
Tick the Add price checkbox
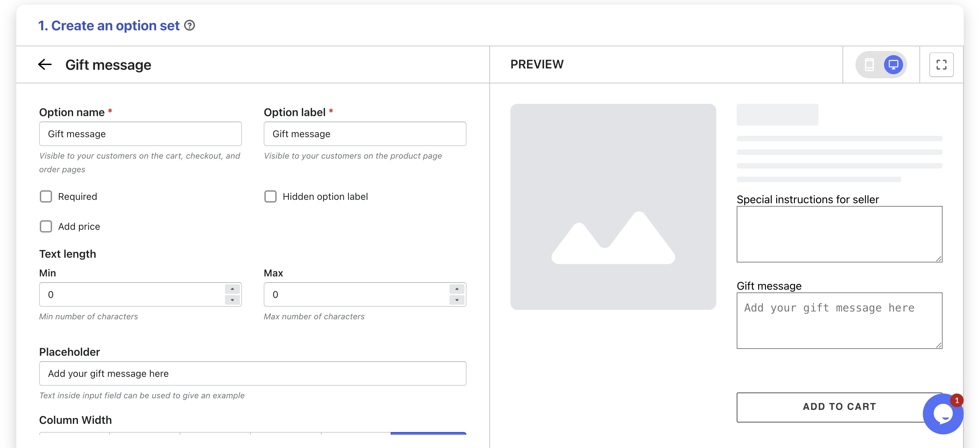tap(46, 226)
